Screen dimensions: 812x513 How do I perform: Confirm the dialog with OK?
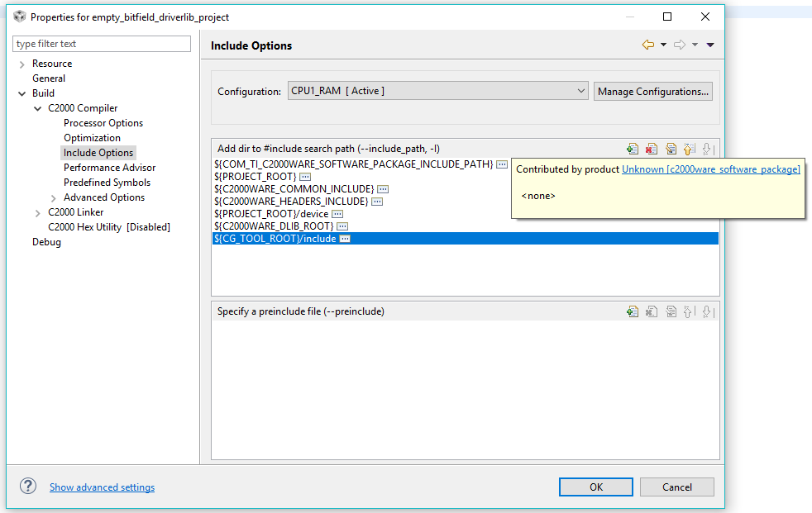596,487
